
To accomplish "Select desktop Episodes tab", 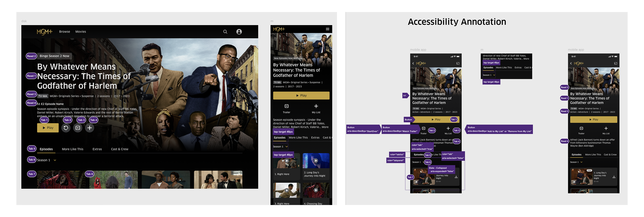I will pos(46,149).
